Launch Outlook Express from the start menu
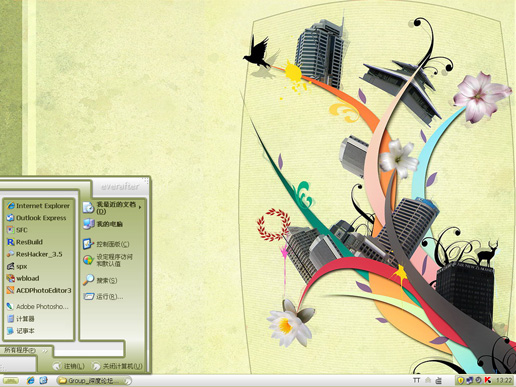Viewport: 516px width, 387px height. tap(37, 218)
